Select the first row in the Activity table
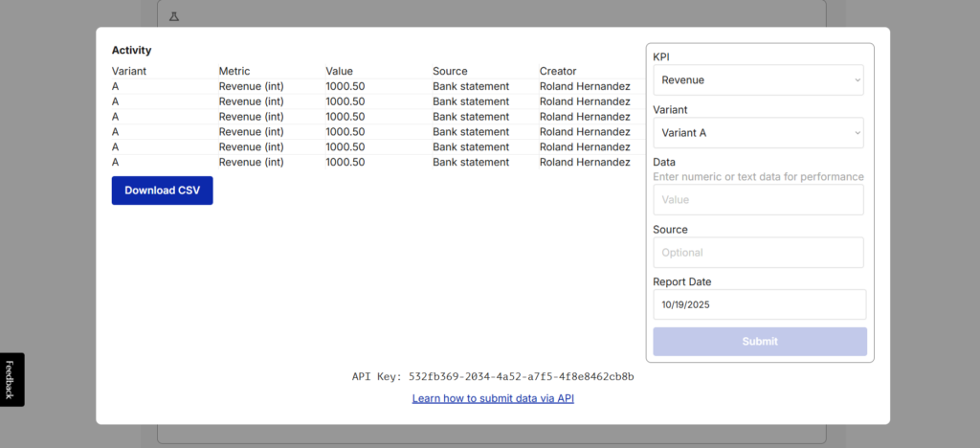The width and height of the screenshot is (980, 448). click(371, 86)
